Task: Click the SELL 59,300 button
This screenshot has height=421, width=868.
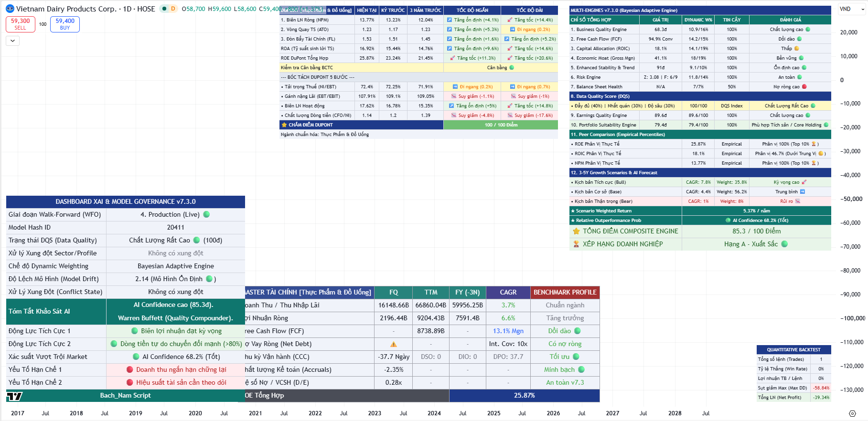Action: point(21,24)
